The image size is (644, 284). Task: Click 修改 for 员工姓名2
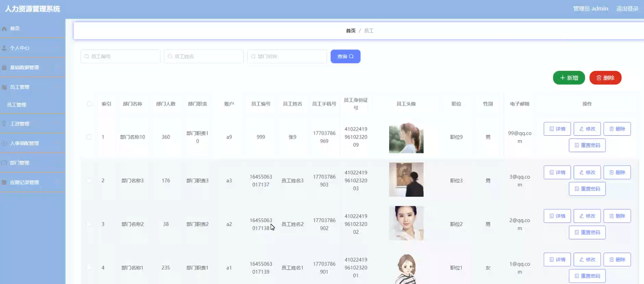pyautogui.click(x=587, y=216)
